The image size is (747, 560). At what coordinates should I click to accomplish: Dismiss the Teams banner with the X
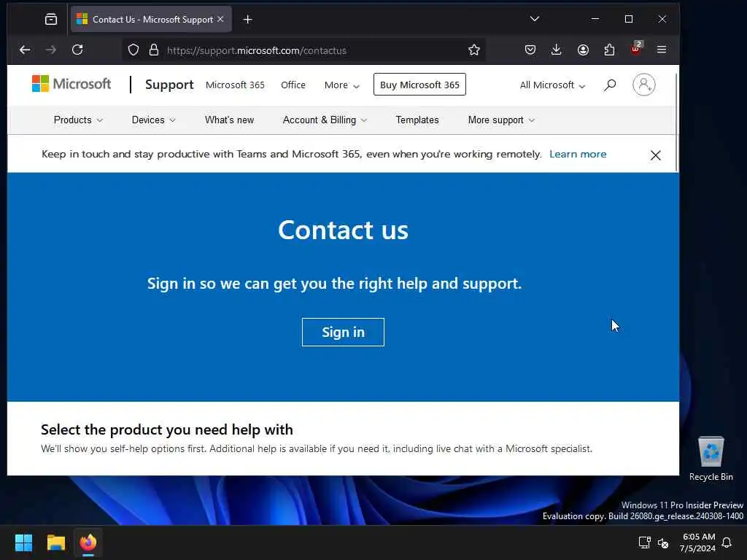coord(656,155)
